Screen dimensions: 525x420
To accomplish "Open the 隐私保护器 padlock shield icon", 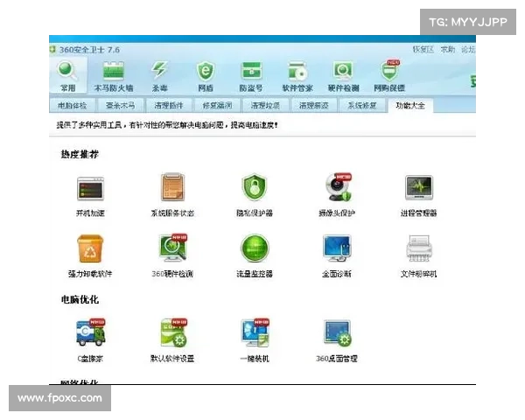I will click(x=255, y=187).
